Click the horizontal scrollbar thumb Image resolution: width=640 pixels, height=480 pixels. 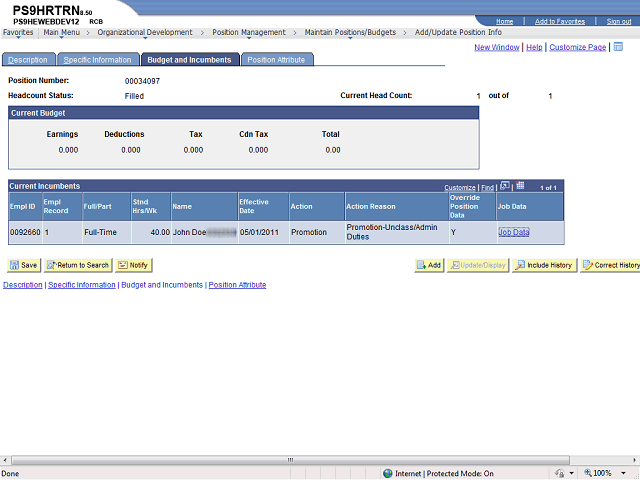tap(290, 460)
